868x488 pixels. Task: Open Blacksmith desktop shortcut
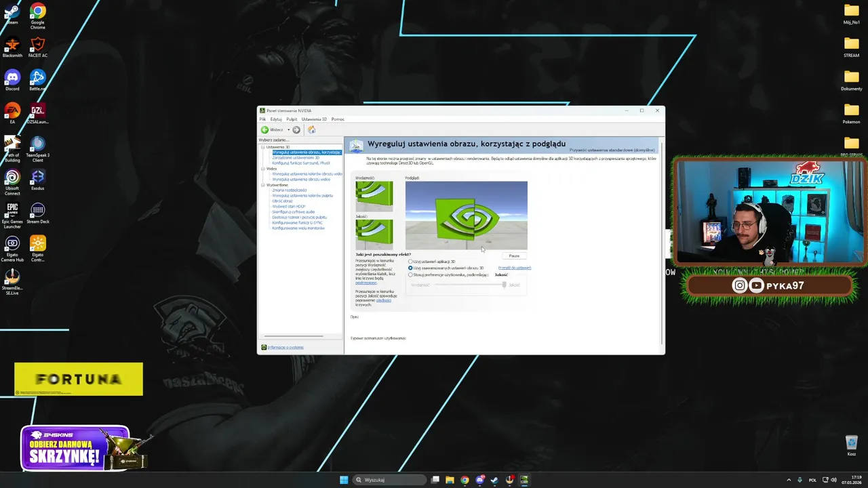tap(12, 47)
